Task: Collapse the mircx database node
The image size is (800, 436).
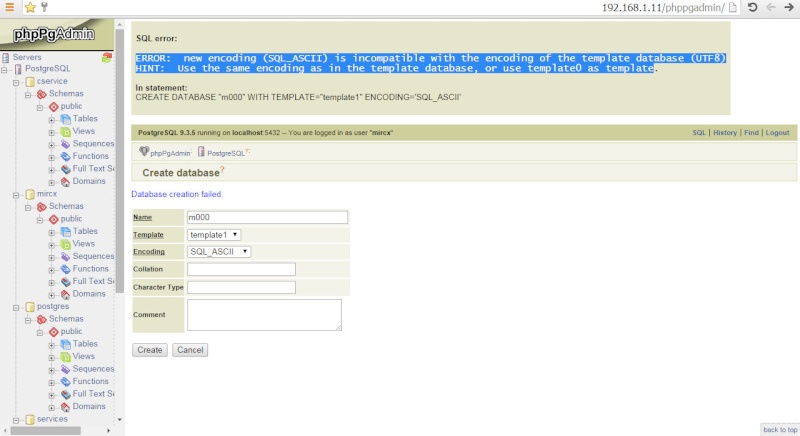Action: click(16, 195)
